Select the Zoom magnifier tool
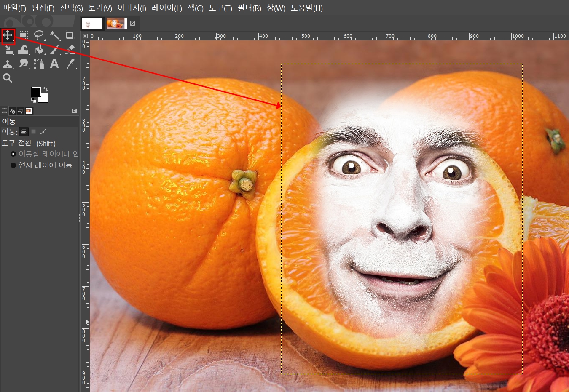This screenshot has width=569, height=392. pos(8,78)
